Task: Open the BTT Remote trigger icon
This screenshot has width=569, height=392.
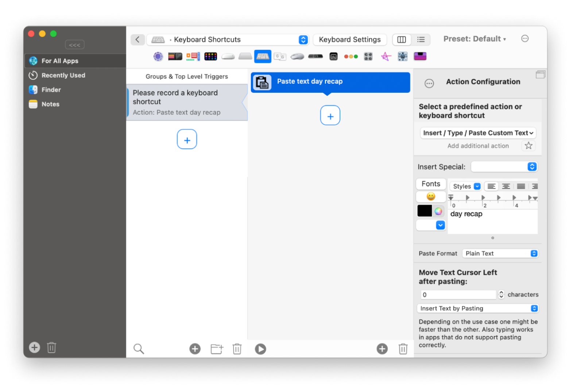Action: [x=333, y=56]
